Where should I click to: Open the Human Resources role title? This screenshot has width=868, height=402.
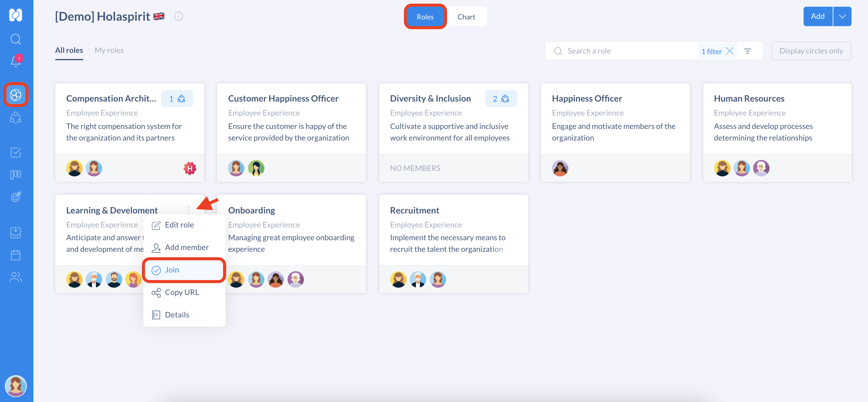pos(749,99)
